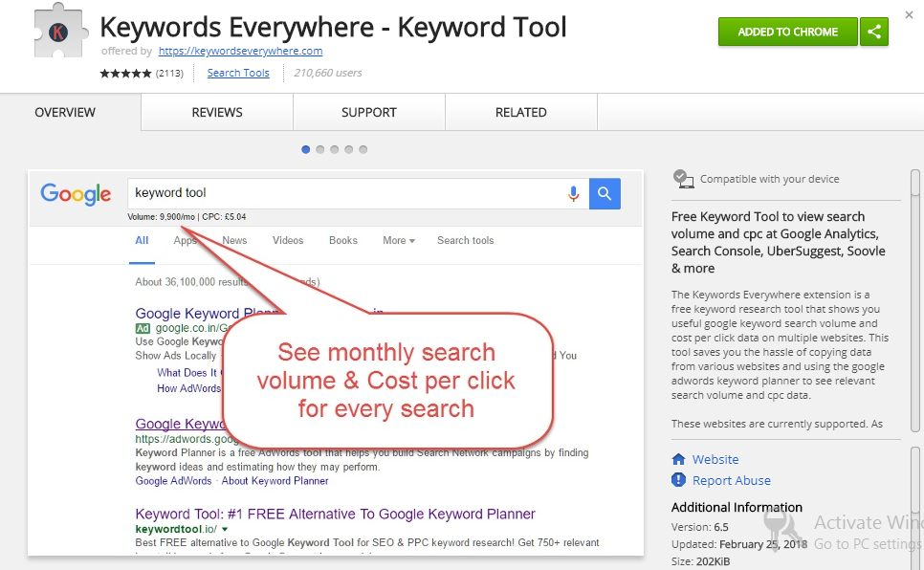This screenshot has height=570, width=924.
Task: Click the exclamation icon beside Report Abuse
Action: click(x=678, y=480)
